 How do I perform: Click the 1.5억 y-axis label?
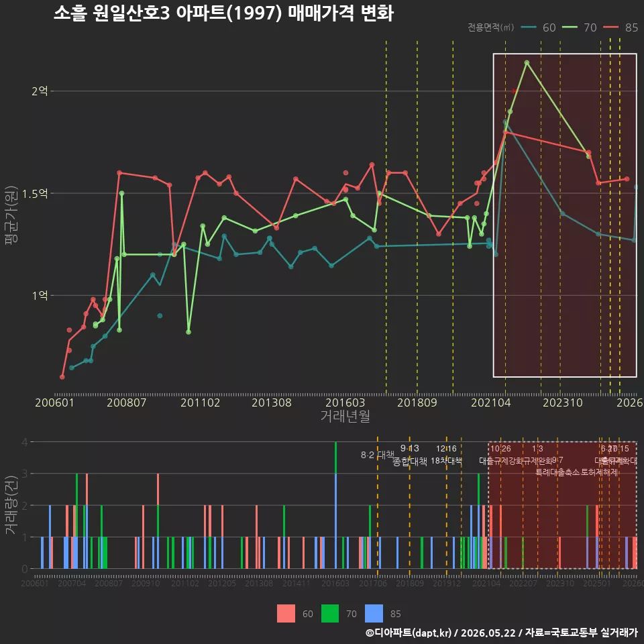(x=35, y=193)
